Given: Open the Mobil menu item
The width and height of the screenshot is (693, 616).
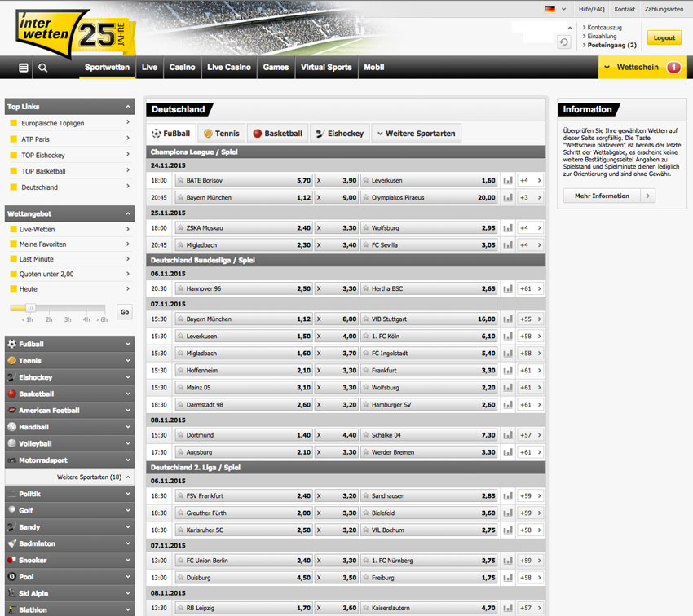Looking at the screenshot, I should 374,67.
